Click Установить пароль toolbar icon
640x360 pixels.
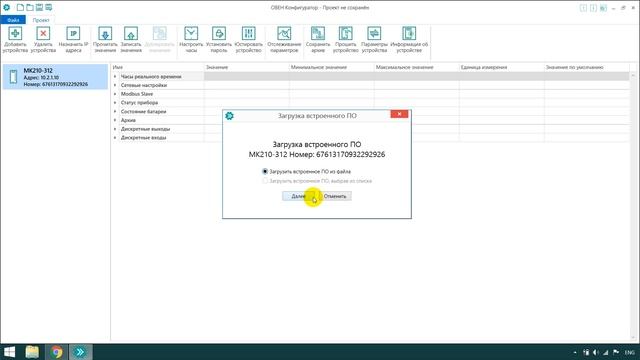coord(219,40)
